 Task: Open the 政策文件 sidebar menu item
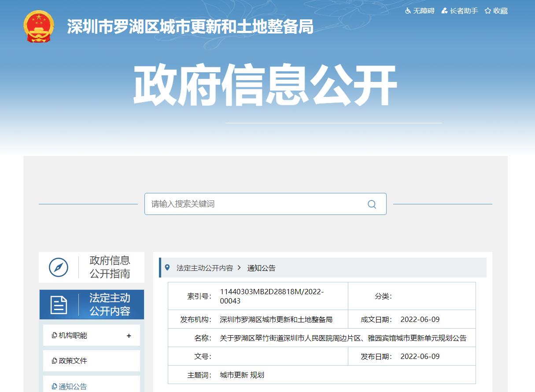[73, 361]
